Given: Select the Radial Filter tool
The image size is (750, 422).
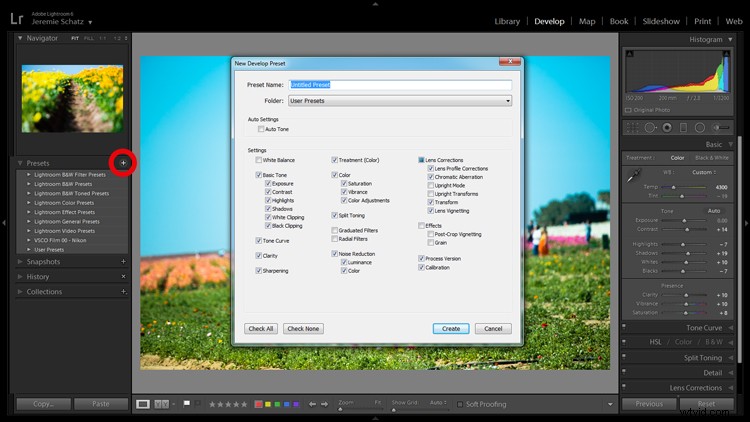Looking at the screenshot, I should pos(700,128).
